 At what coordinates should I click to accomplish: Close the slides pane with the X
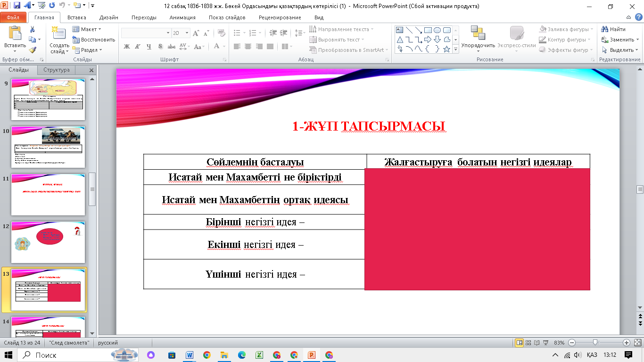click(x=91, y=70)
